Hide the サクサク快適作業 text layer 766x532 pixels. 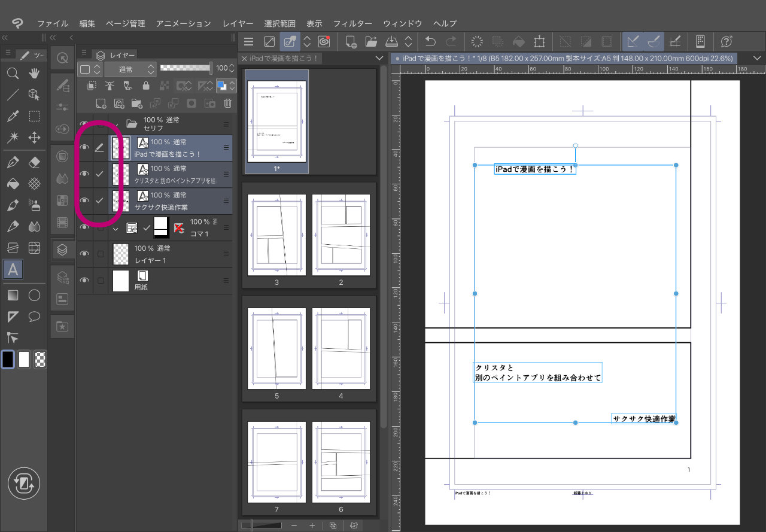coord(85,200)
